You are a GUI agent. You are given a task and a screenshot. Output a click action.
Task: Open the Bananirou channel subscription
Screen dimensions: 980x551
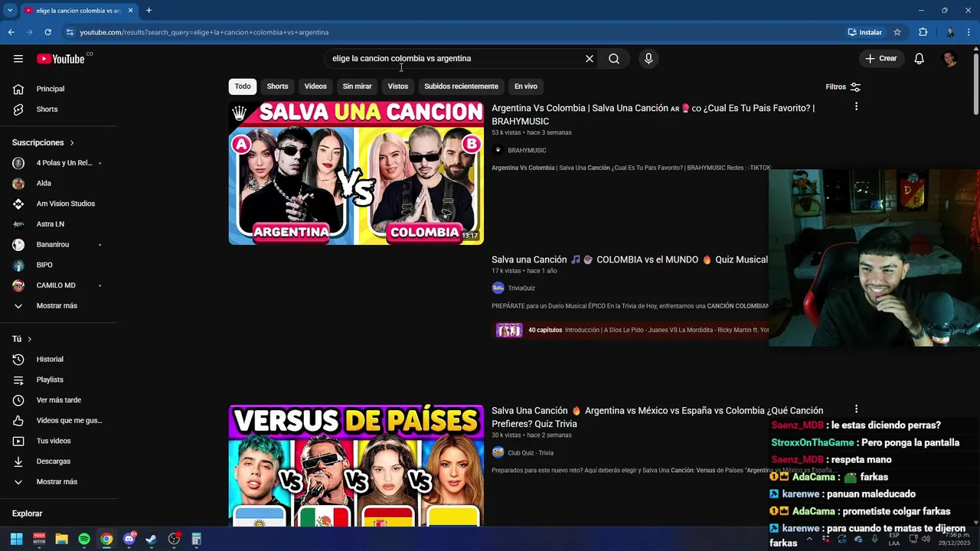click(58, 245)
